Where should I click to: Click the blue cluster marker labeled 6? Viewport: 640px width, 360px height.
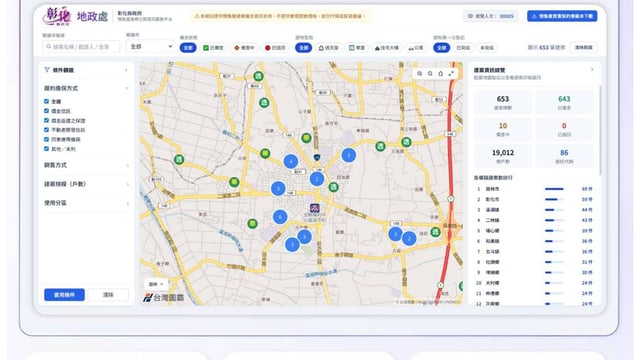(x=280, y=217)
